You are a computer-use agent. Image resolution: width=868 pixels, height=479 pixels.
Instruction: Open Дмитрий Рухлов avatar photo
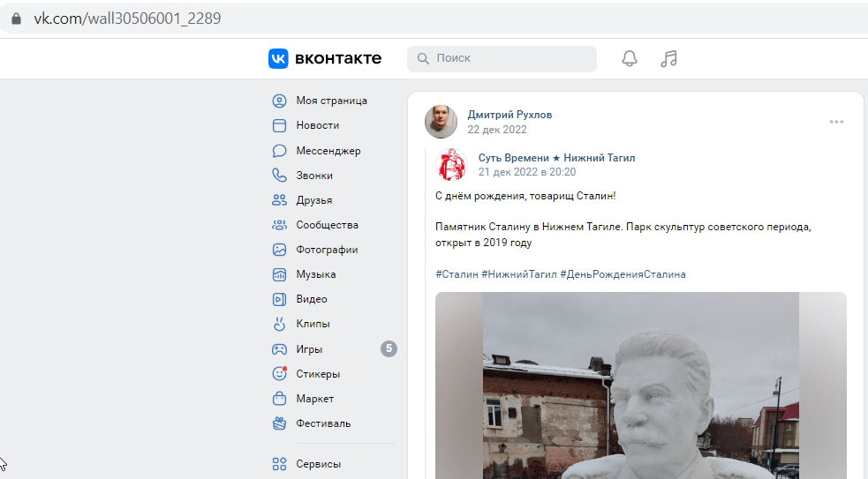pyautogui.click(x=441, y=122)
